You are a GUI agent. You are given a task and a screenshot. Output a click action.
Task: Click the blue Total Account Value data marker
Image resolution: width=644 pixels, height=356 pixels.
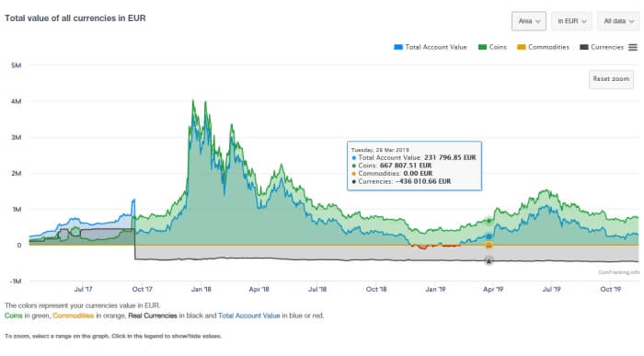[489, 236]
